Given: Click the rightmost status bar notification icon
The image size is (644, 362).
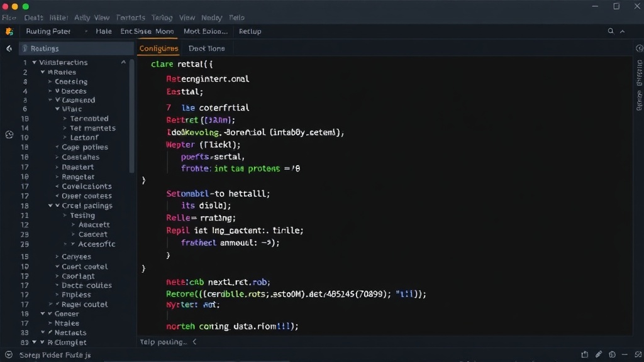Looking at the screenshot, I should [x=638, y=354].
